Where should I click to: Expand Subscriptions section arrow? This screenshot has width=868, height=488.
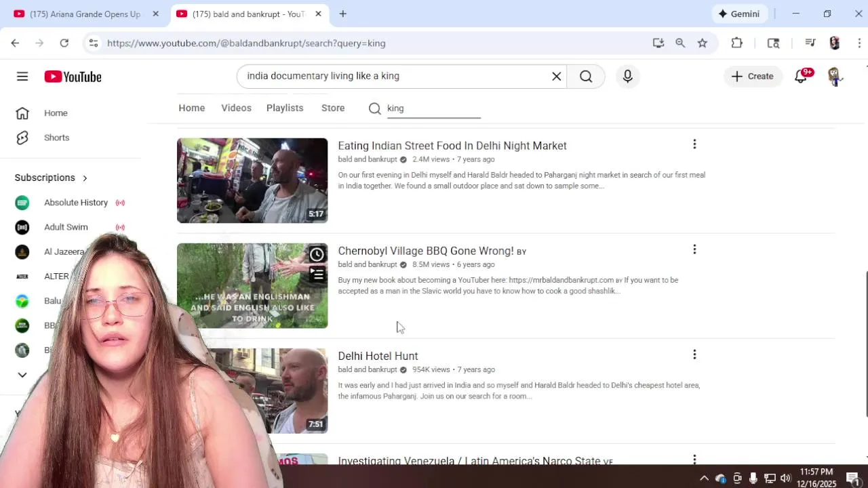point(85,178)
